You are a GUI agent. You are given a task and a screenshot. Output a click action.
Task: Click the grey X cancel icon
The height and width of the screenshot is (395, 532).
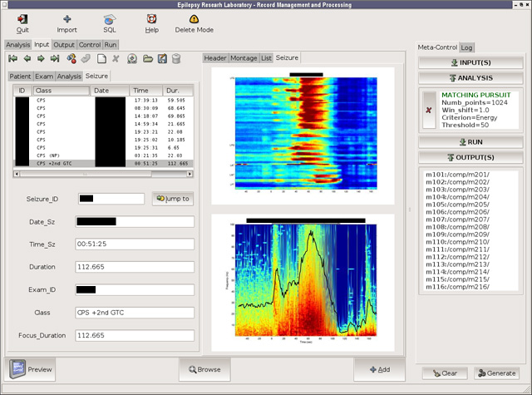116,59
